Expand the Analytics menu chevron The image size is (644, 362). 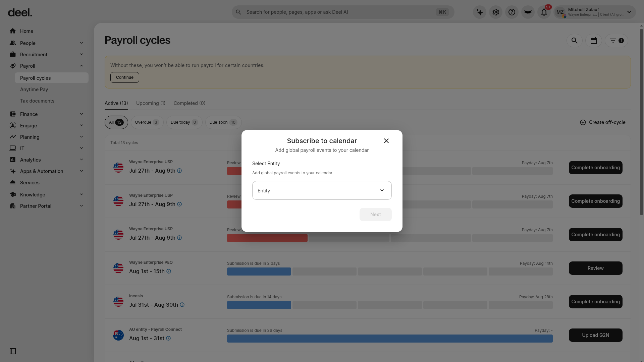[82, 160]
